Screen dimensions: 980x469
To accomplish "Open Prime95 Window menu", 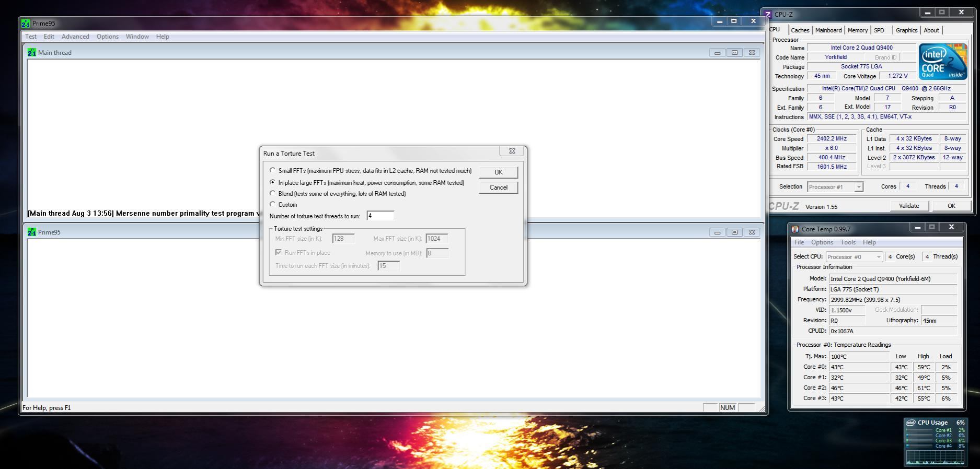I will (x=137, y=37).
